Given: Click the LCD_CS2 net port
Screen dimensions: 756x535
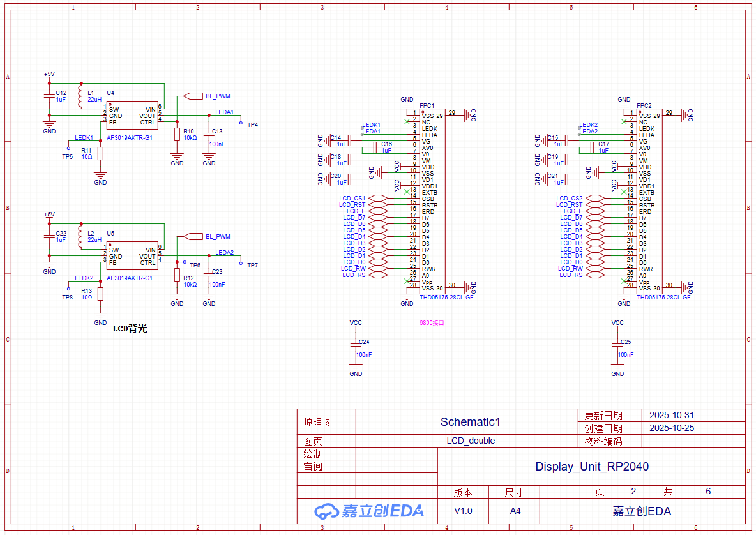Looking at the screenshot, I should click(570, 199).
